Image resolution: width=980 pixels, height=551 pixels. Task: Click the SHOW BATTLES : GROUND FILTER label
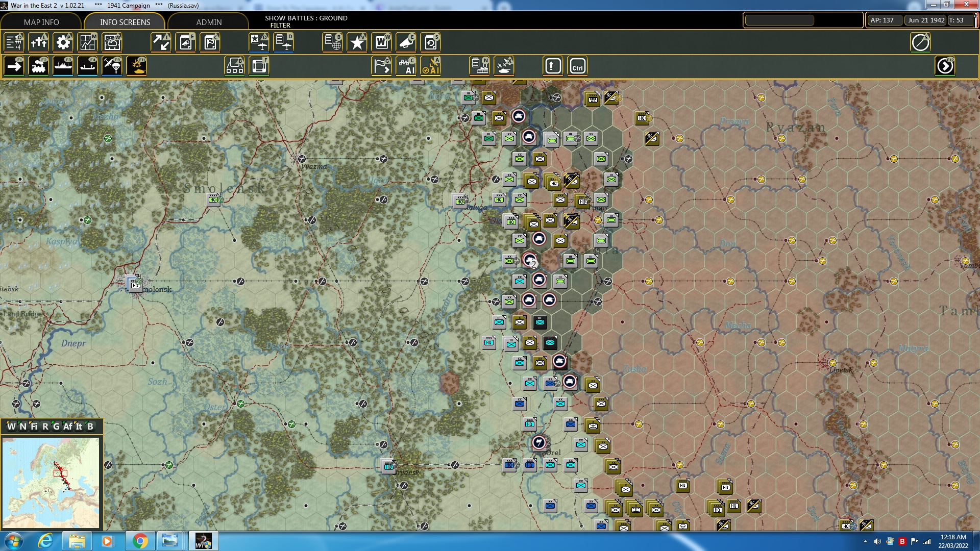tap(306, 21)
